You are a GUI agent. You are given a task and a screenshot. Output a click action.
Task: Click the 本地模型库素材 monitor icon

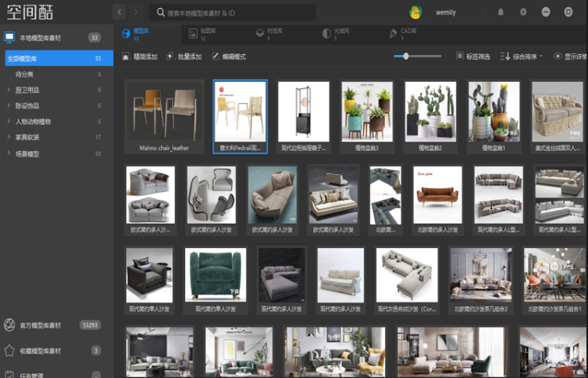pyautogui.click(x=9, y=37)
